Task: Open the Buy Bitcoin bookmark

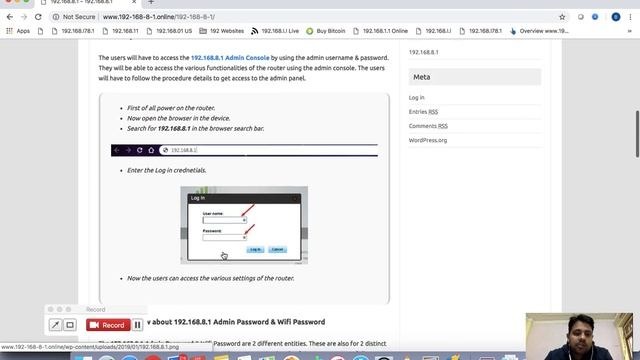Action: [x=326, y=31]
